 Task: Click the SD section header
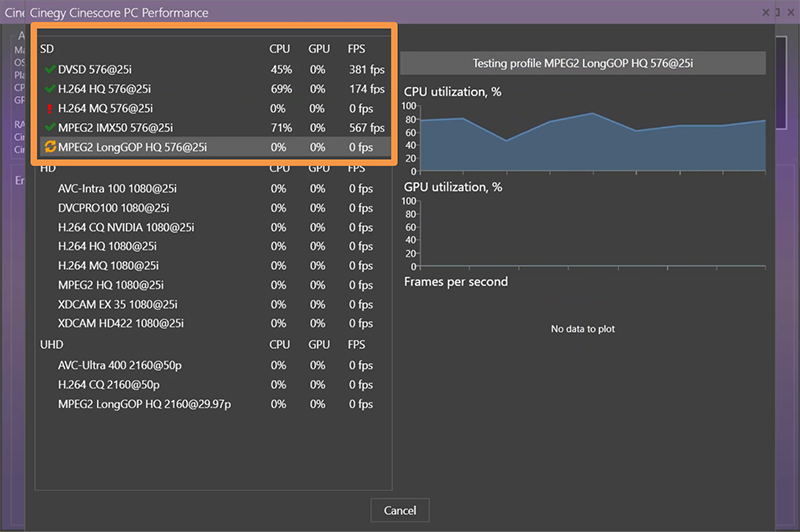[x=47, y=49]
